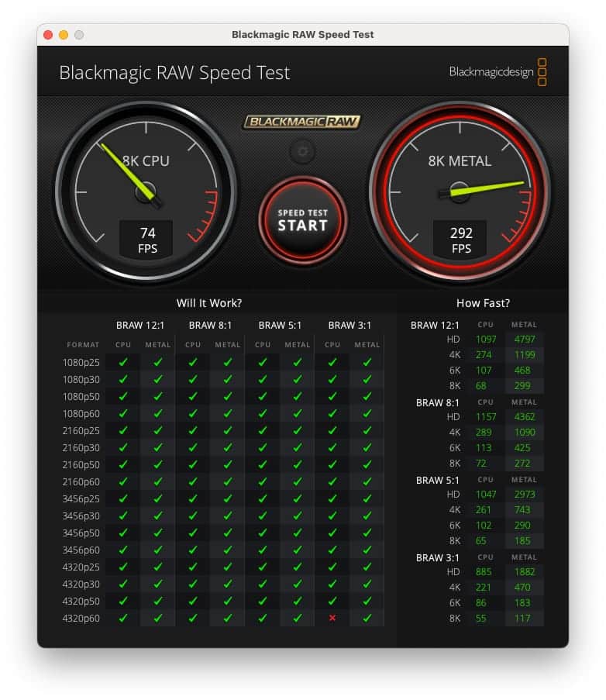Click BRAW 3:1 HD CPU value 885
The image size is (606, 700).
(484, 572)
